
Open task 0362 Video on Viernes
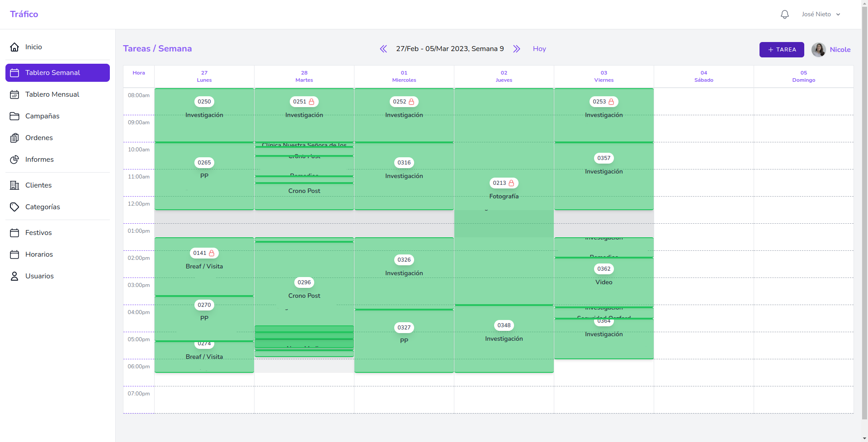pos(604,276)
